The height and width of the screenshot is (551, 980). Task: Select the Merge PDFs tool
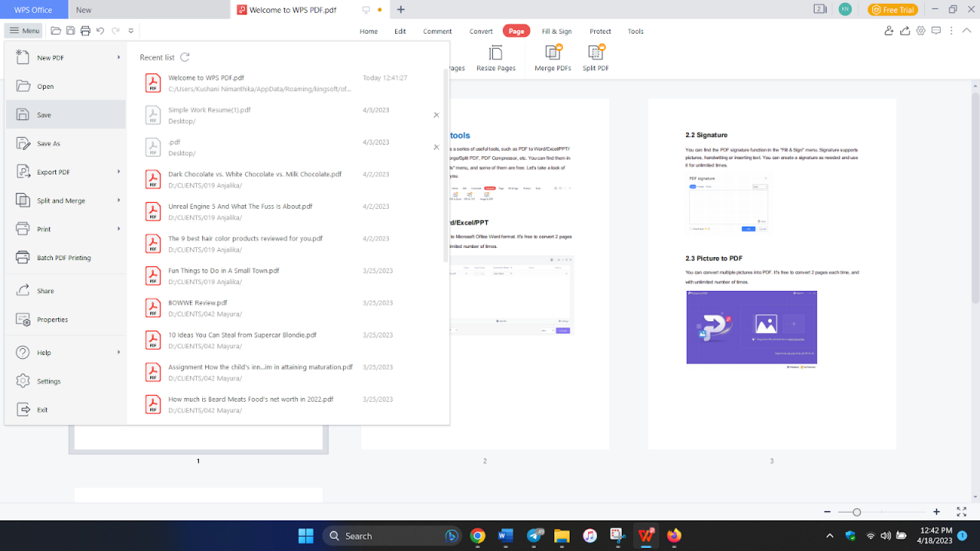click(x=552, y=57)
